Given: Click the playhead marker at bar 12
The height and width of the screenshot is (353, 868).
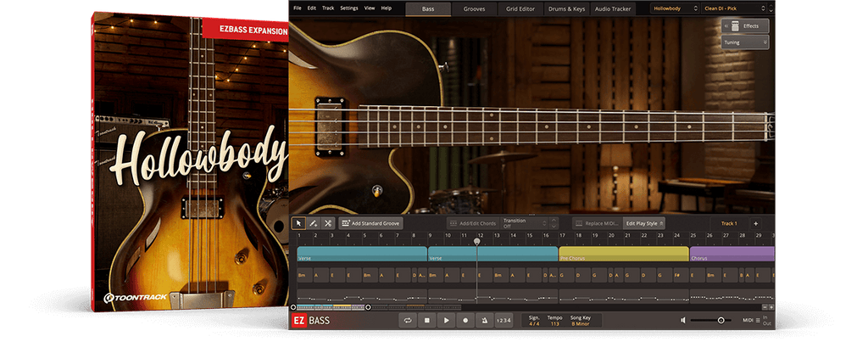Looking at the screenshot, I should click(x=477, y=242).
